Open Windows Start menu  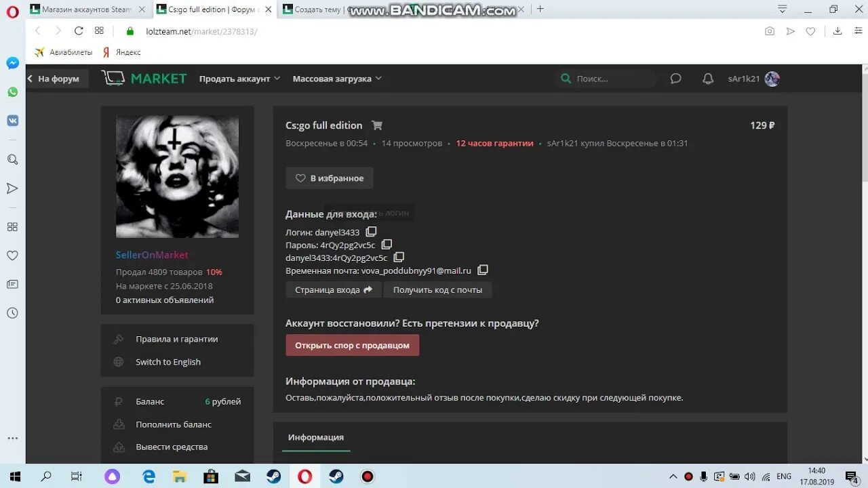(14, 476)
